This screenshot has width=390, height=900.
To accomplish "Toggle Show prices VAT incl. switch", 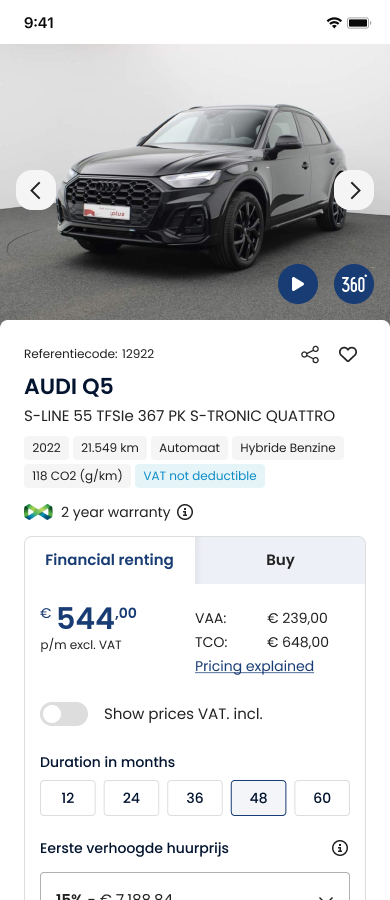I will coord(64,714).
